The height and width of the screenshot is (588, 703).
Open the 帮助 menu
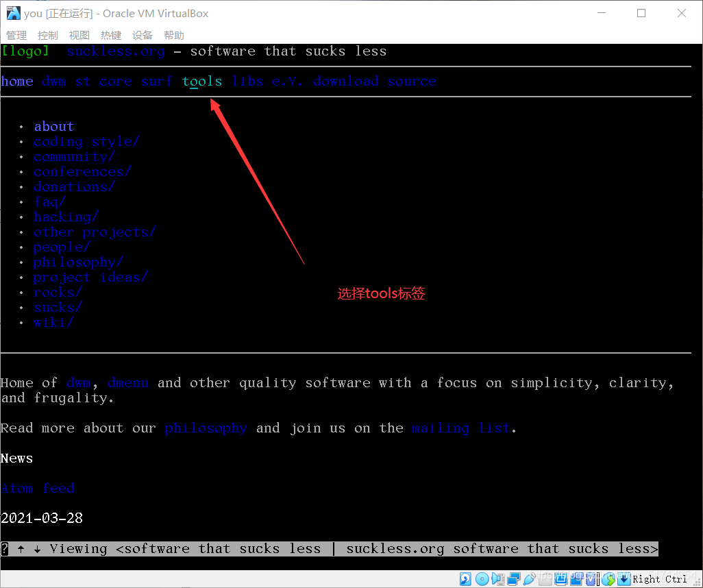pyautogui.click(x=174, y=35)
